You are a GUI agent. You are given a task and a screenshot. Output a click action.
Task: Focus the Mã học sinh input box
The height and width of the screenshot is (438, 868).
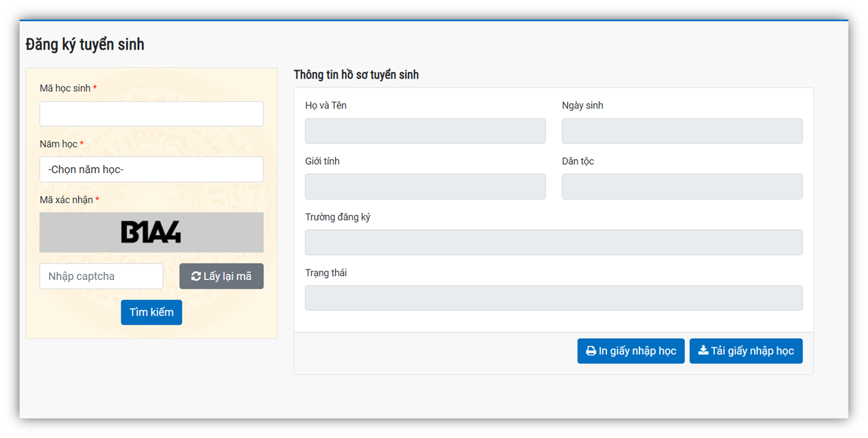pos(151,114)
